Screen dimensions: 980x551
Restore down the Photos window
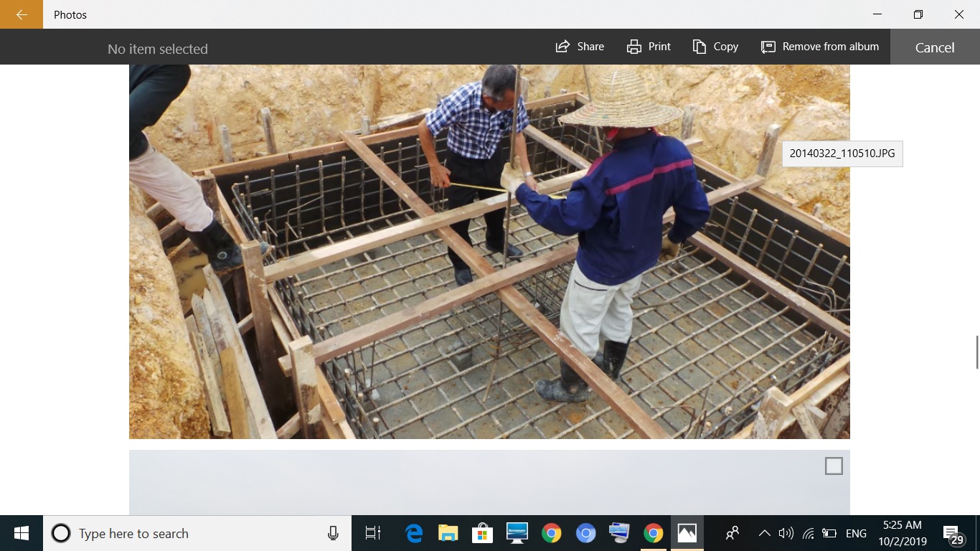coord(918,14)
